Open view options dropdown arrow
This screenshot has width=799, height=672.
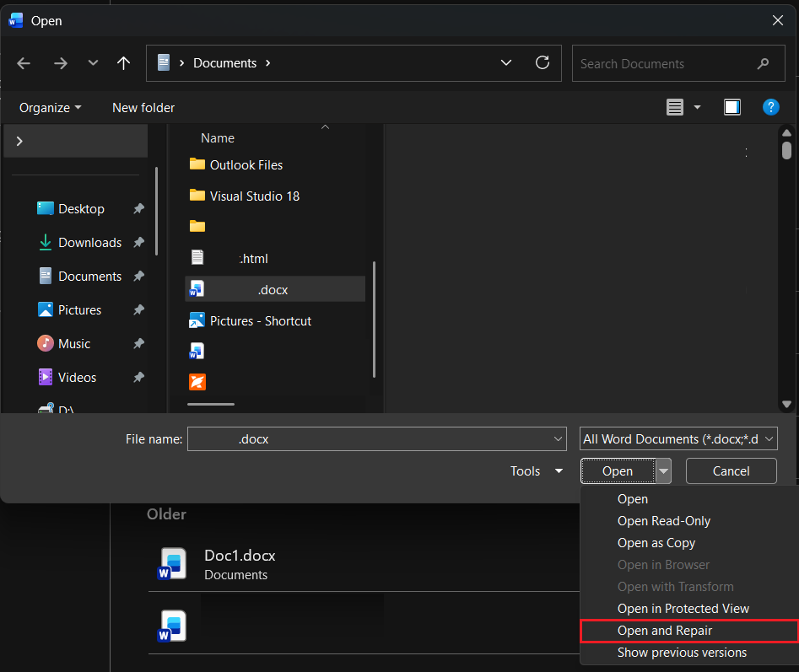697,107
